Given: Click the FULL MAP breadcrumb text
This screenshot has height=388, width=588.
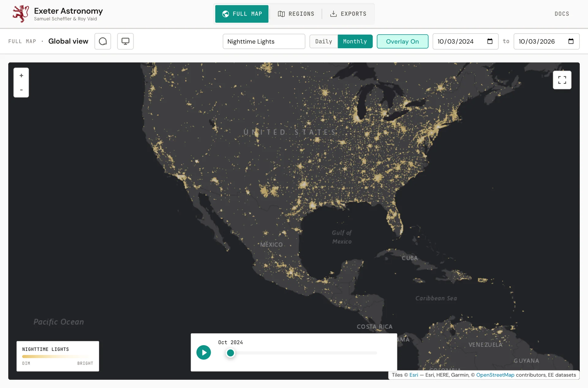Looking at the screenshot, I should point(22,41).
